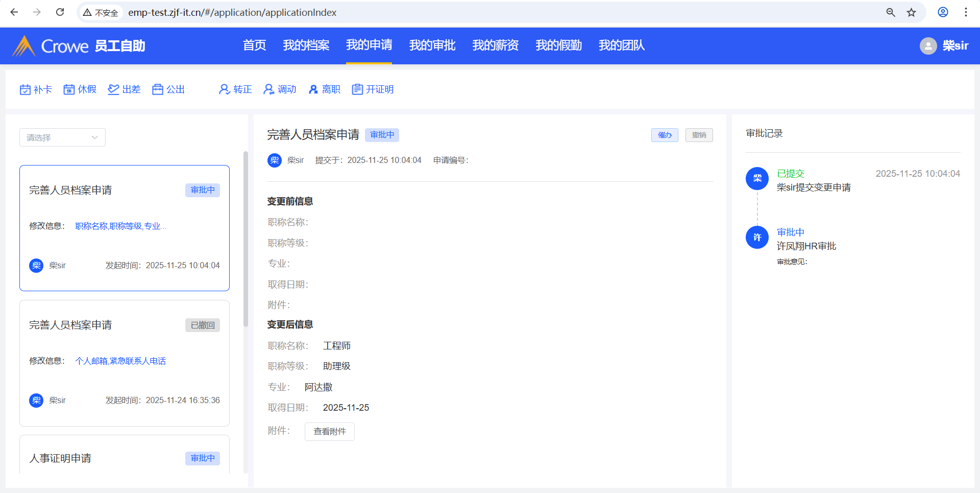Select the 出差 business trip icon
Image resolution: width=980 pixels, height=493 pixels.
coord(113,90)
